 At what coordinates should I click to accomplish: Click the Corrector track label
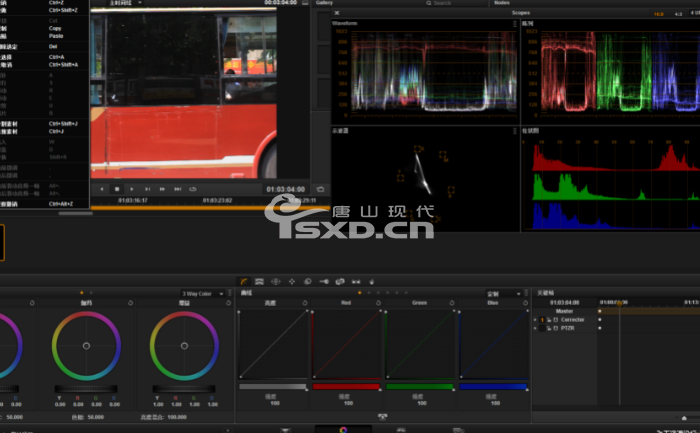(x=572, y=320)
